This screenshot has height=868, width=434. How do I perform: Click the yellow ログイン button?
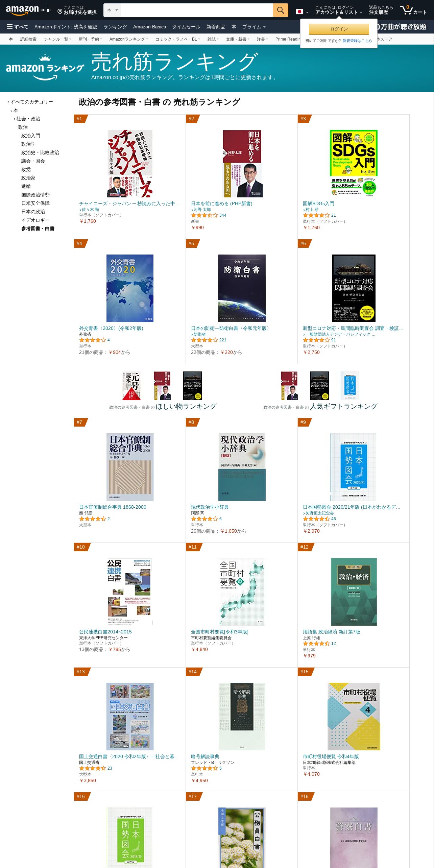coord(339,29)
